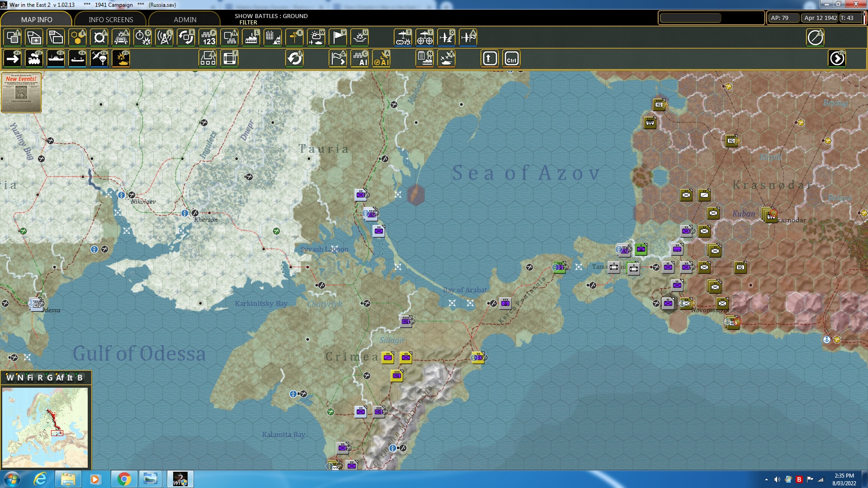Show ground battle sites explosion icon

coord(359,38)
